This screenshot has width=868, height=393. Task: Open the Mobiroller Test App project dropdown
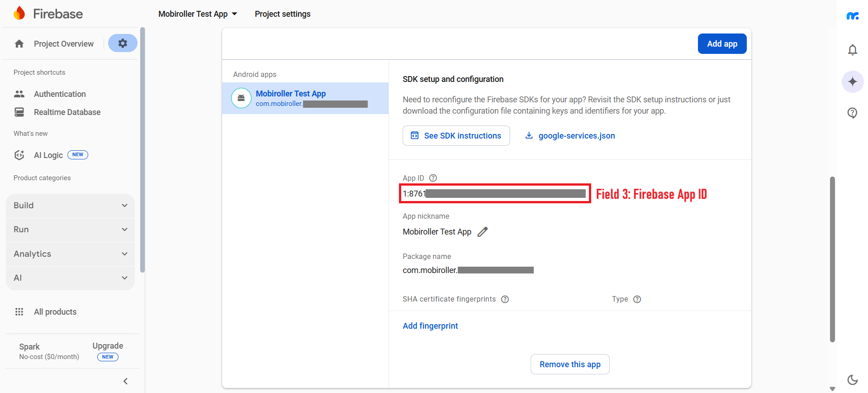pos(198,14)
